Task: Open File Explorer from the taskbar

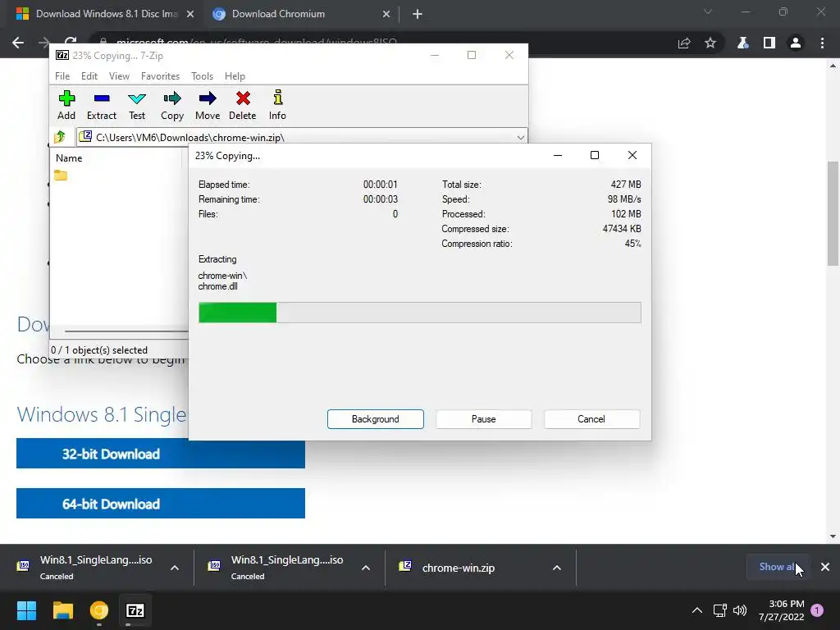Action: coord(62,610)
